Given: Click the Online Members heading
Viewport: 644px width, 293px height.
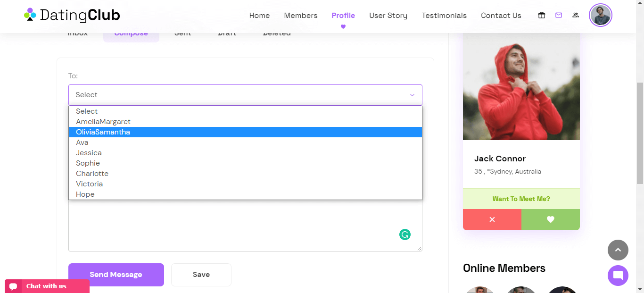Looking at the screenshot, I should (x=504, y=268).
